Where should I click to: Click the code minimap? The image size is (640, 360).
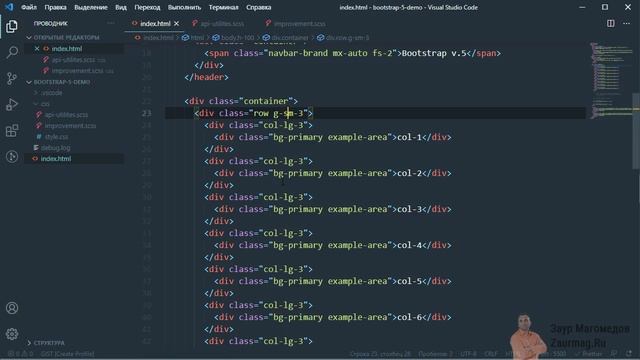tap(610, 82)
